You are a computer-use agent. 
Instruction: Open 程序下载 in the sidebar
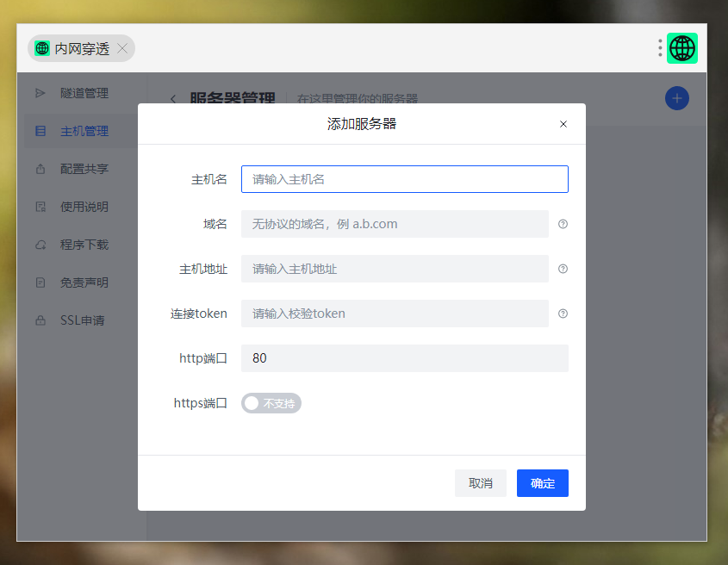[x=81, y=245]
